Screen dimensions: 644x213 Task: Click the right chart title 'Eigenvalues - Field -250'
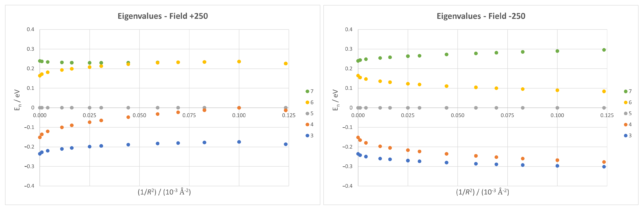[x=481, y=16]
